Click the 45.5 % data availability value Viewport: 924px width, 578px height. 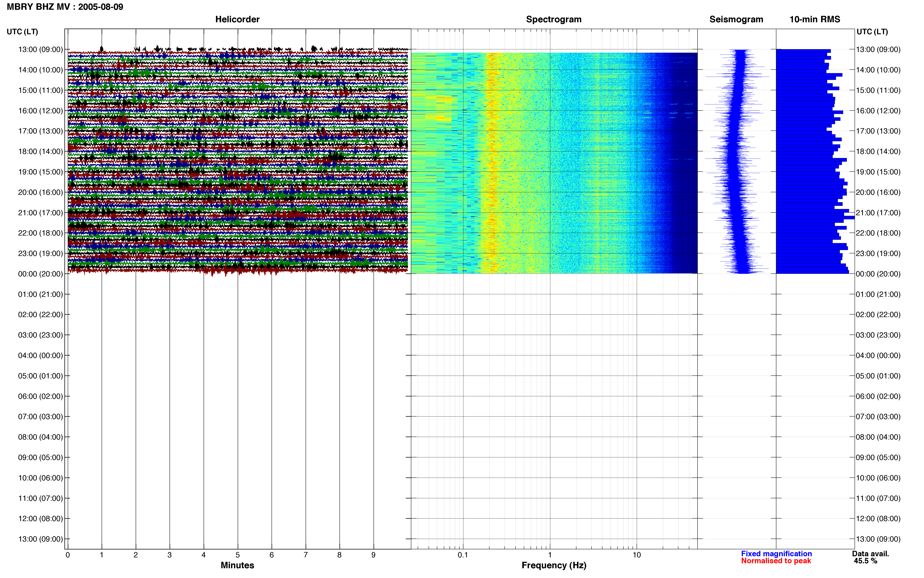click(x=865, y=561)
